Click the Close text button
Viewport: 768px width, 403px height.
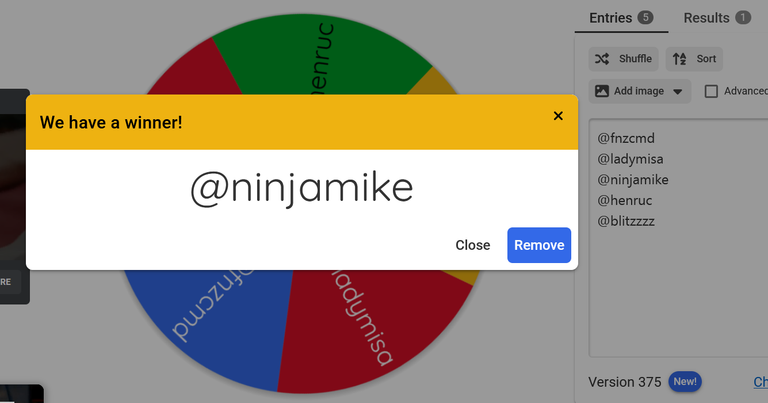coord(473,245)
